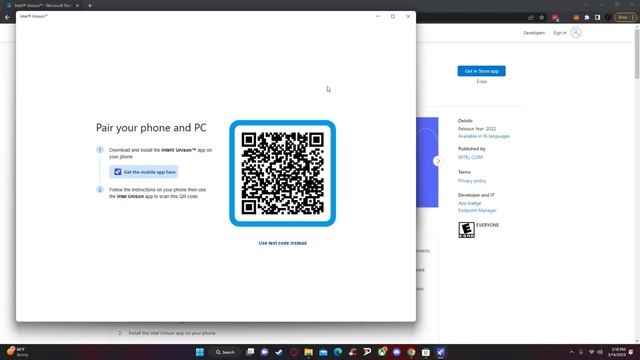Click the dark red extension icon before Error button
Screen dimensions: 640x360
(608, 18)
